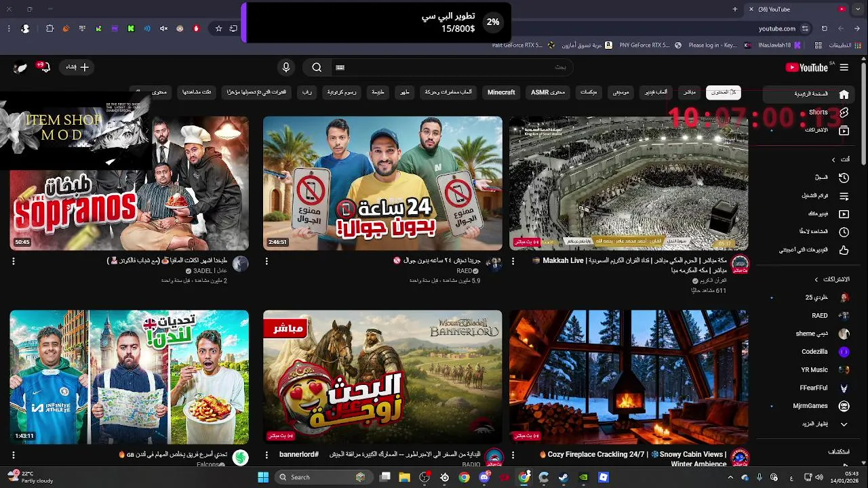The image size is (868, 488).
Task: Start voice search with microphone icon
Action: tap(286, 67)
